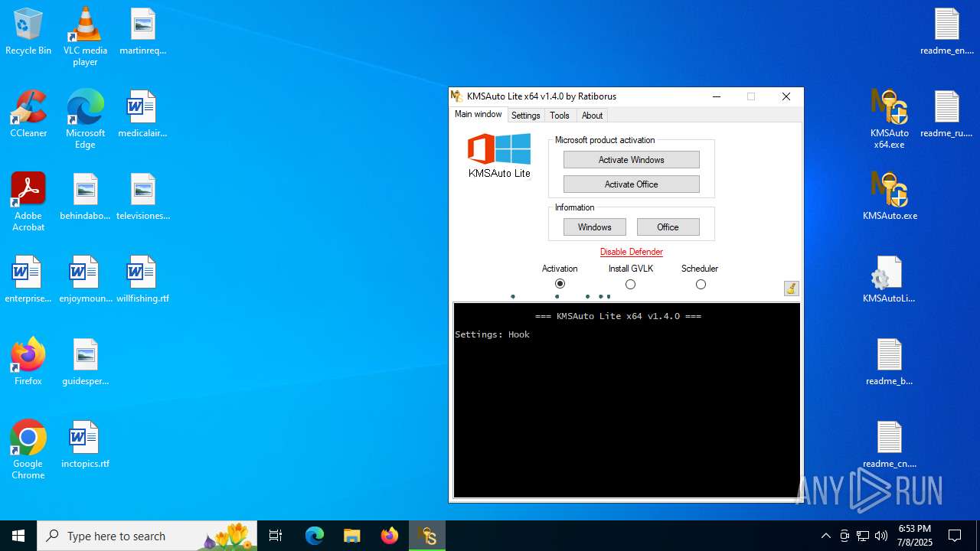
Task: Open Task View from the taskbar
Action: click(276, 536)
